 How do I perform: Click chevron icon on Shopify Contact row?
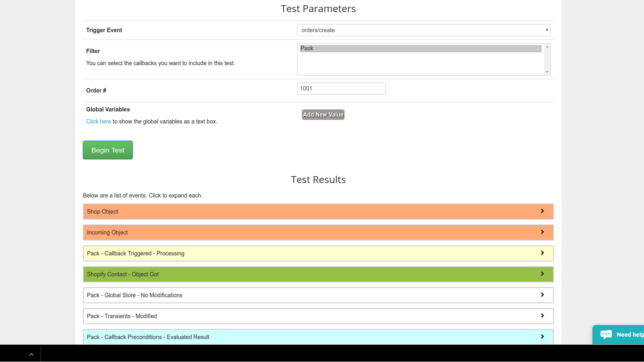click(542, 274)
